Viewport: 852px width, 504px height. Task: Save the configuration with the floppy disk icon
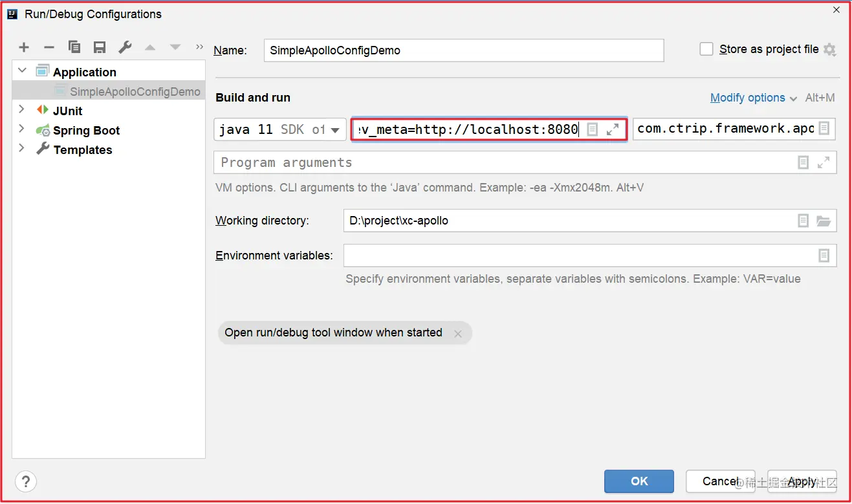coord(100,47)
